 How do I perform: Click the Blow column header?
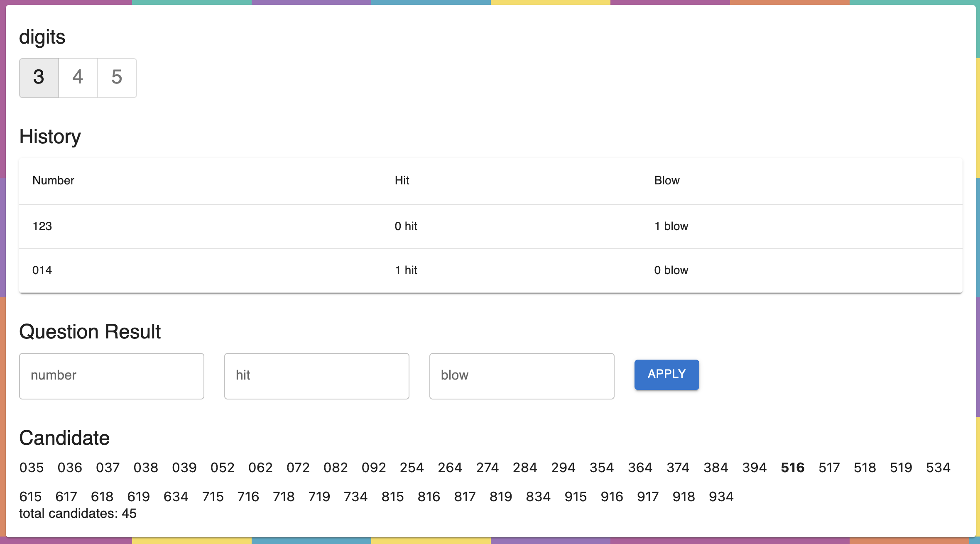click(x=667, y=181)
